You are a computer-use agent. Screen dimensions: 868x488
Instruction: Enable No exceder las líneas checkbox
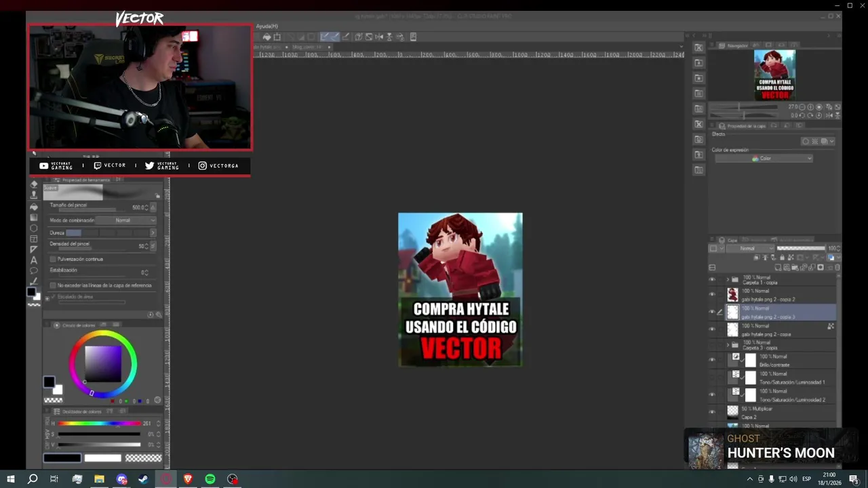pos(53,285)
